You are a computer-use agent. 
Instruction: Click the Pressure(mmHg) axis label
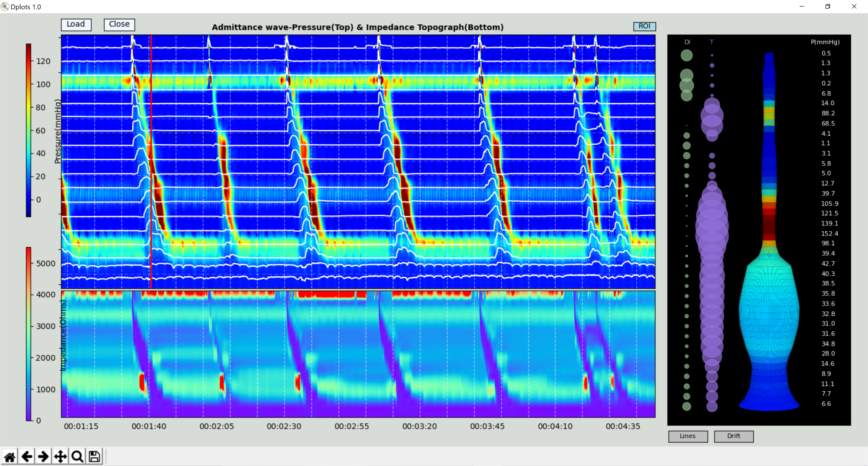(58, 131)
